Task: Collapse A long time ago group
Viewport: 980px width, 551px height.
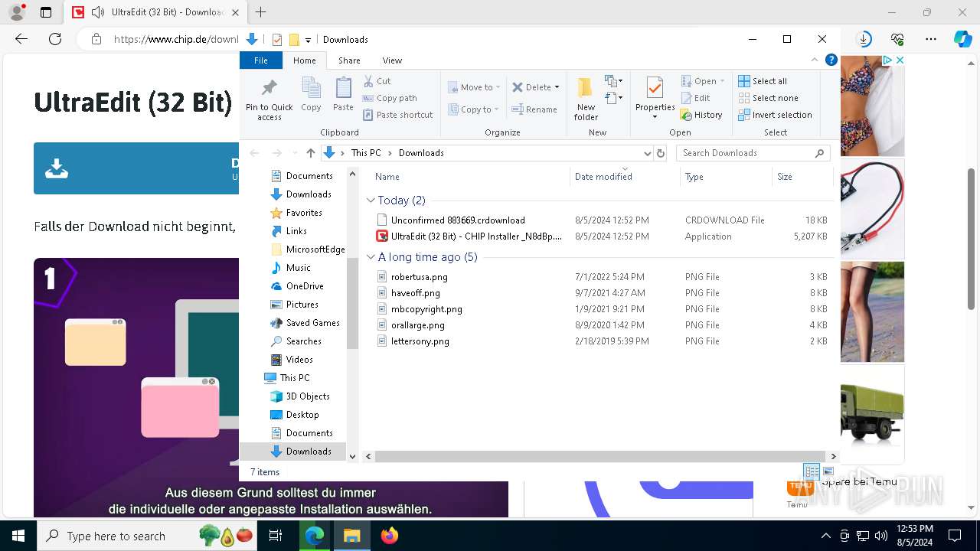Action: (371, 257)
